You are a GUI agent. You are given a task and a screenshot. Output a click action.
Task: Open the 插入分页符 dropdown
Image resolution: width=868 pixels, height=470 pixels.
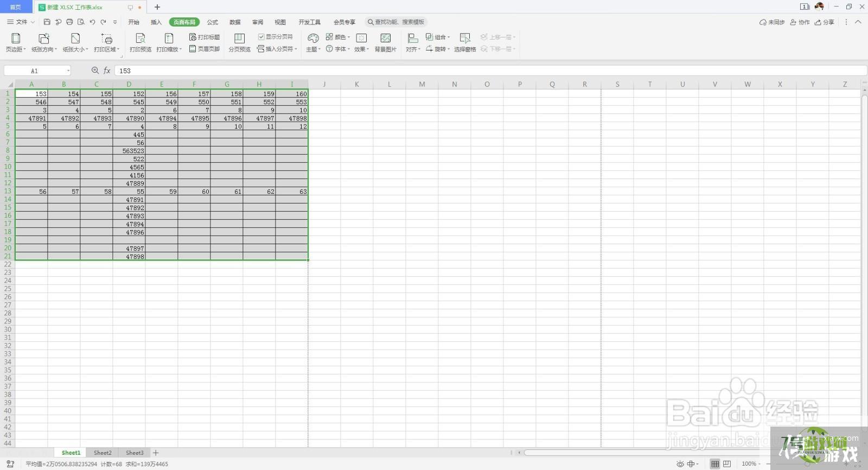[x=277, y=49]
